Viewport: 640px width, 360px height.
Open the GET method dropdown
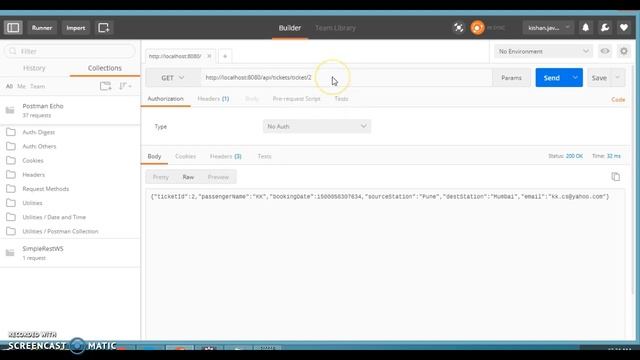(x=173, y=78)
